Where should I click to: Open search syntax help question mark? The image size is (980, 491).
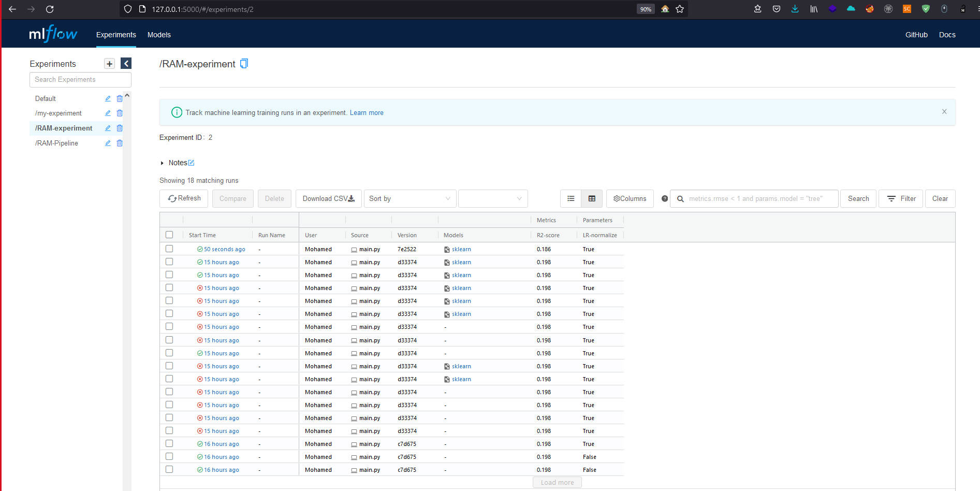click(x=665, y=198)
